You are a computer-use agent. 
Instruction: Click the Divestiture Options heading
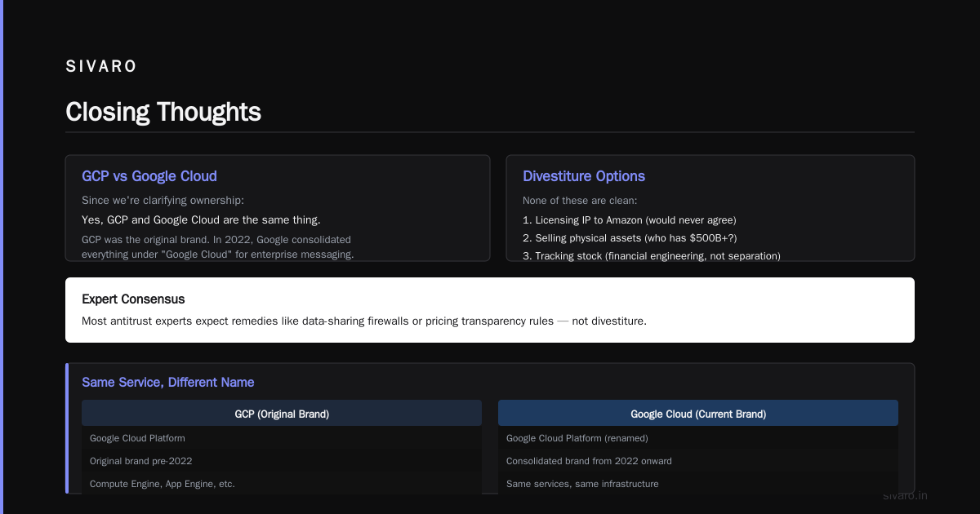pyautogui.click(x=584, y=176)
